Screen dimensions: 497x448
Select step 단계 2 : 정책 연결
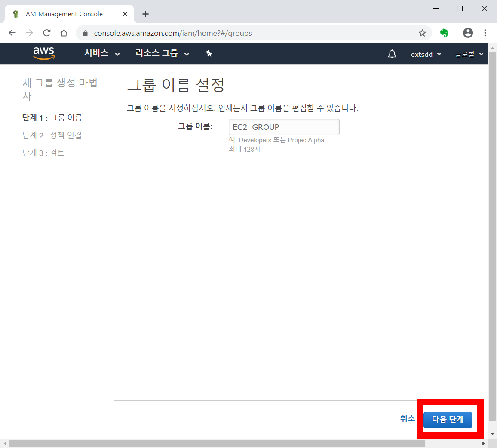point(52,135)
